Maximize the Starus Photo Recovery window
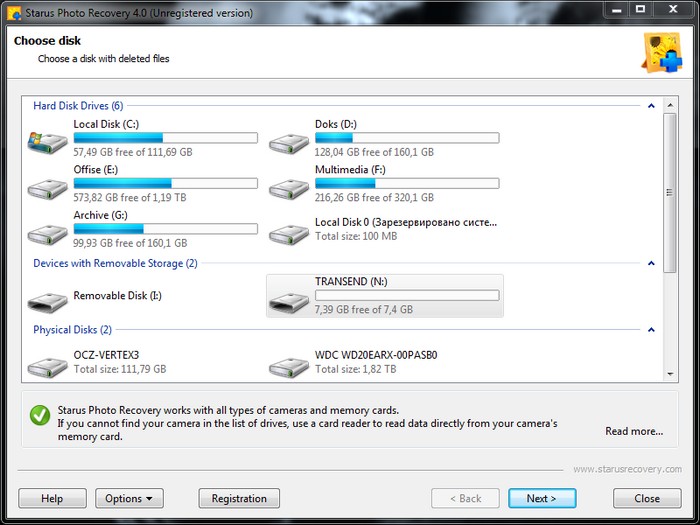This screenshot has height=525, width=700. 641,9
